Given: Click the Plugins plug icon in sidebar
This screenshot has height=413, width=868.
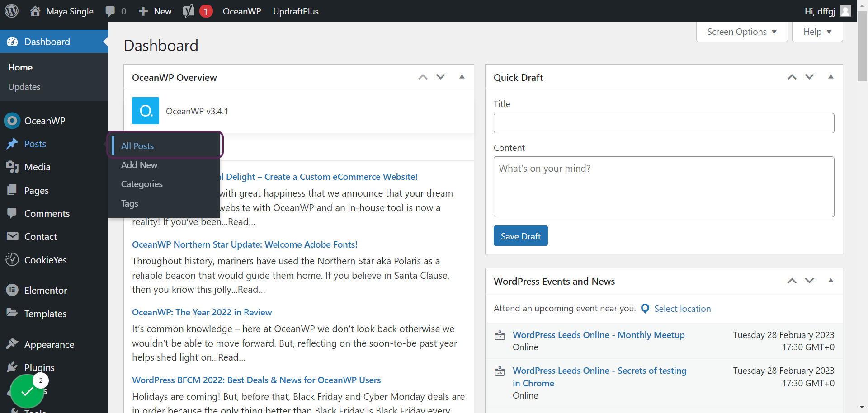Looking at the screenshot, I should 12,367.
